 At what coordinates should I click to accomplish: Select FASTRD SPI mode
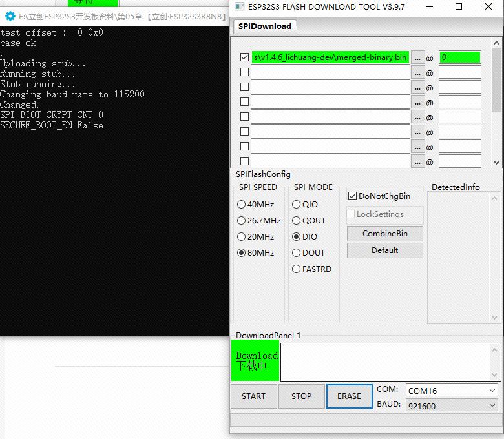311,269
